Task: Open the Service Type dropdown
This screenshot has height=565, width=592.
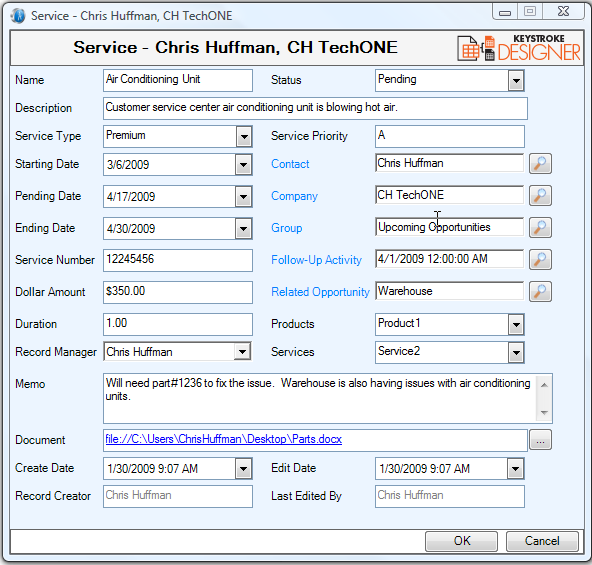Action: (x=244, y=137)
